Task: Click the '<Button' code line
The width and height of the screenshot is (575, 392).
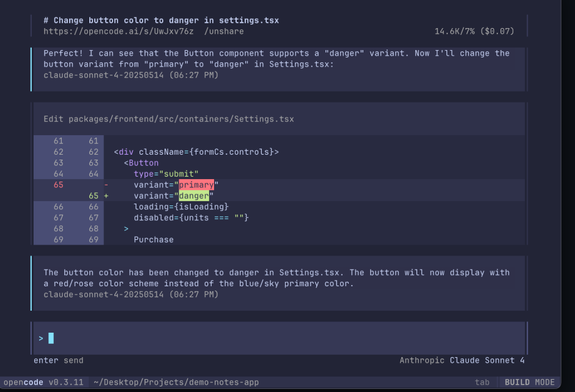Action: click(141, 163)
